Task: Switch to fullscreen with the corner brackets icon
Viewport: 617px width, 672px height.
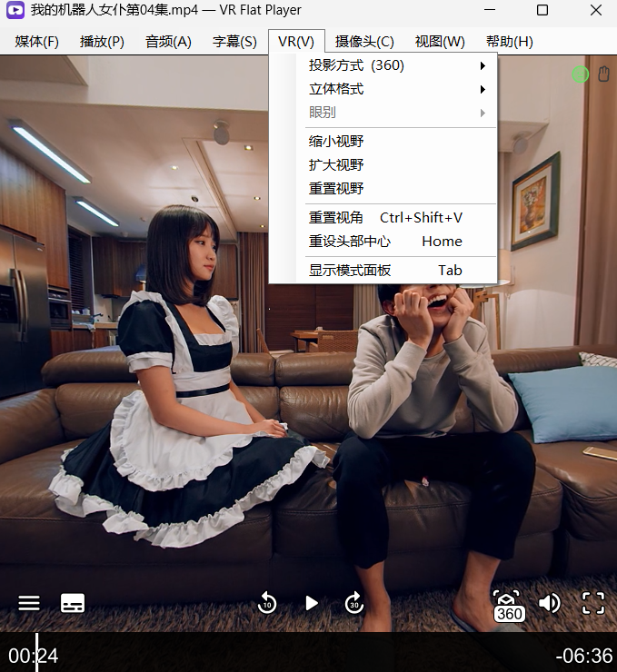Action: [x=593, y=603]
